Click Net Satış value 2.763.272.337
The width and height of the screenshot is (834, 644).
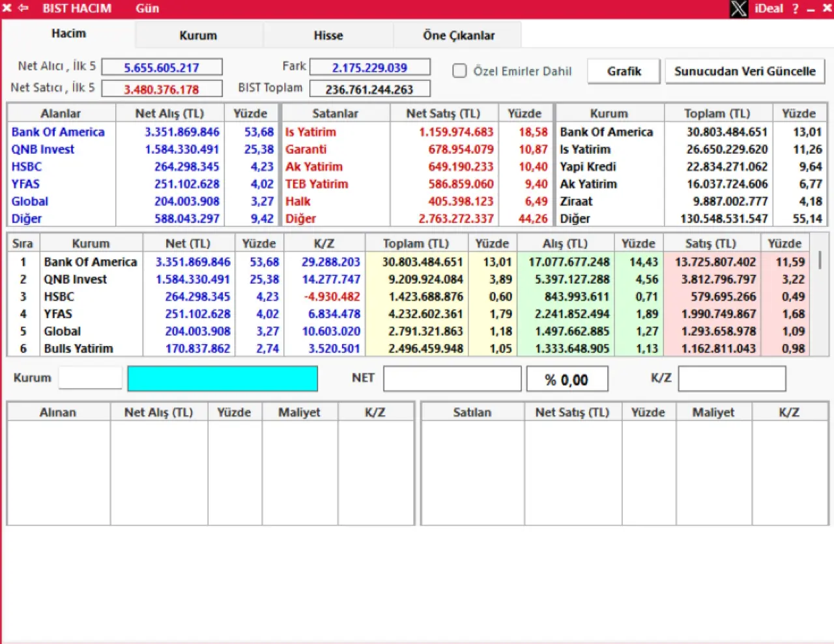point(456,219)
